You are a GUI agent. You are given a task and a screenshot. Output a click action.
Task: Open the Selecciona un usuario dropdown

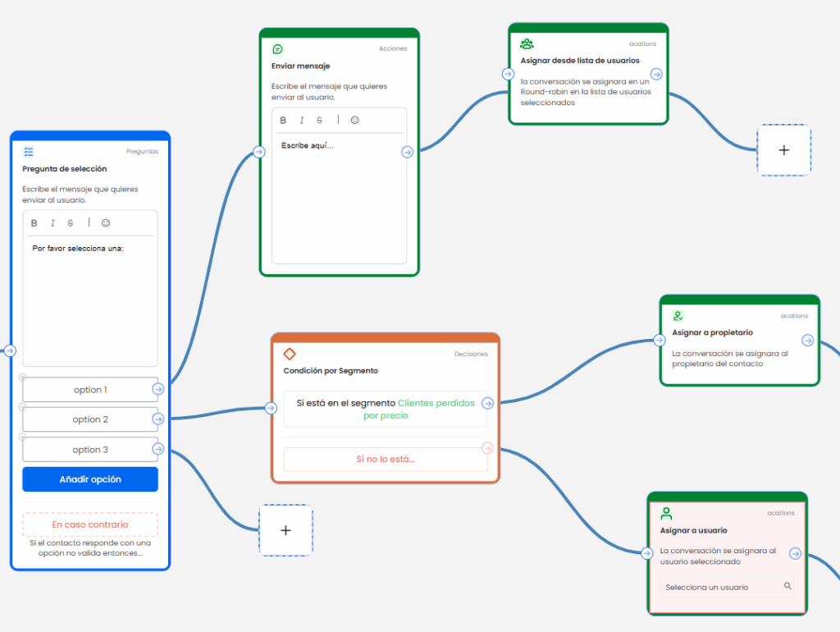click(x=722, y=587)
